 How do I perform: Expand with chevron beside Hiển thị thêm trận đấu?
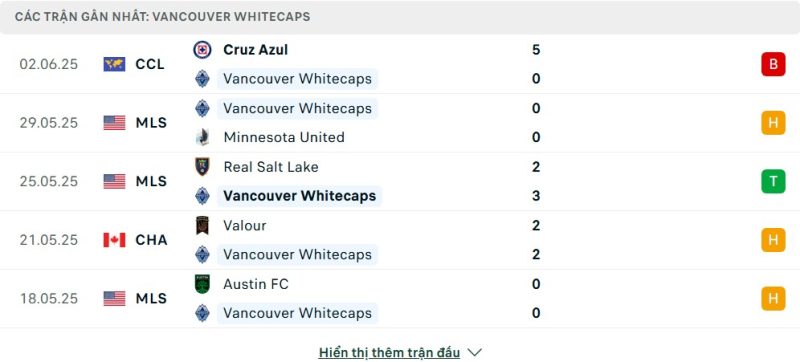pyautogui.click(x=474, y=352)
